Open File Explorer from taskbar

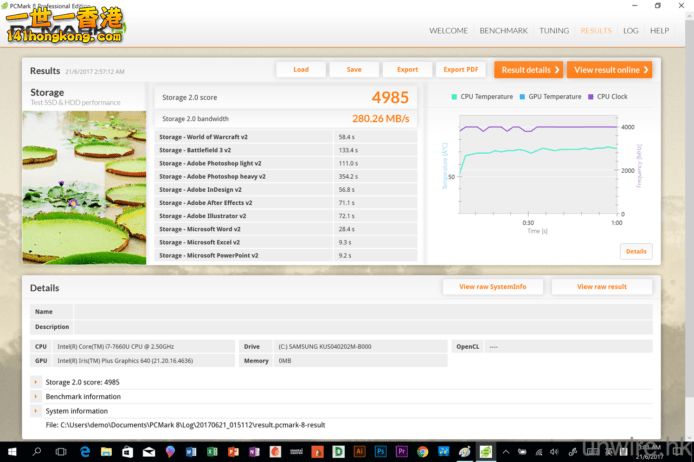[x=106, y=452]
